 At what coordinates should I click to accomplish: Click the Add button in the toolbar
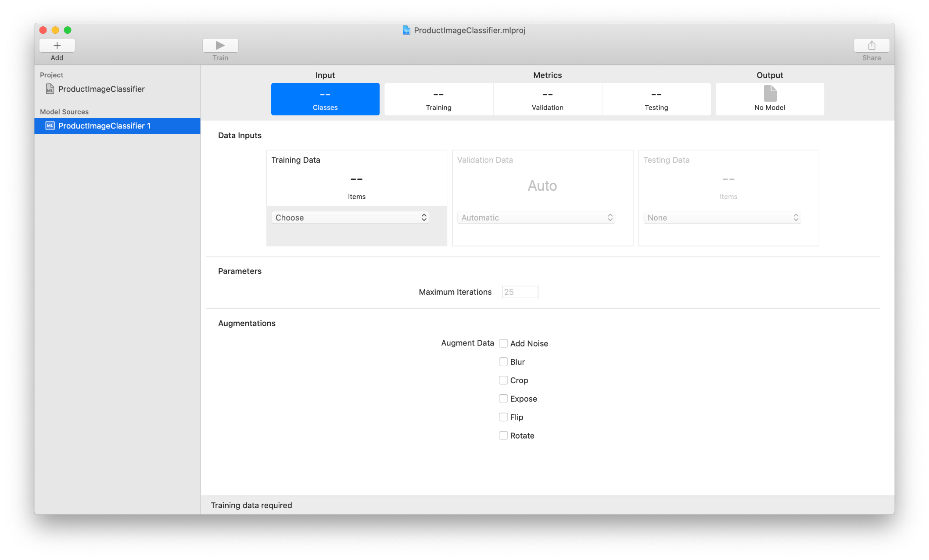[57, 45]
